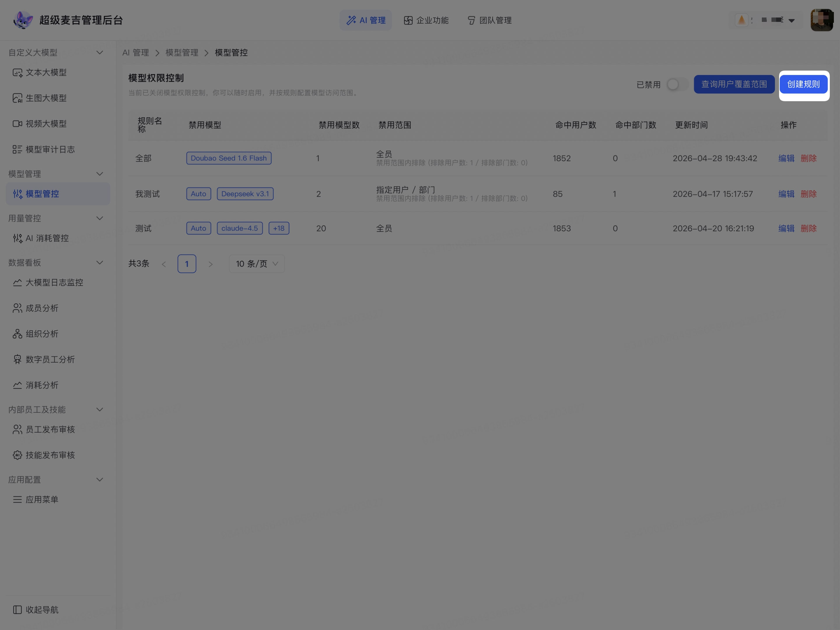840x630 pixels.
Task: Open 数字员工分析 icon
Action: point(17,360)
